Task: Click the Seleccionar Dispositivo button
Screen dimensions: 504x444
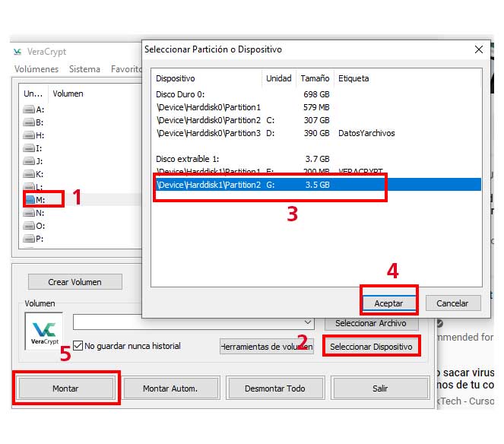Action: pyautogui.click(x=371, y=347)
